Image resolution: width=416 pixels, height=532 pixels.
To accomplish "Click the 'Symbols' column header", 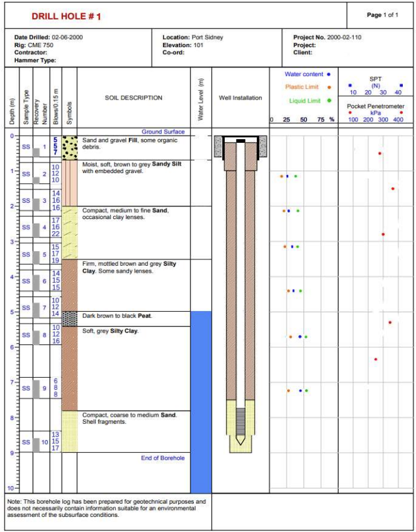I will tap(69, 113).
